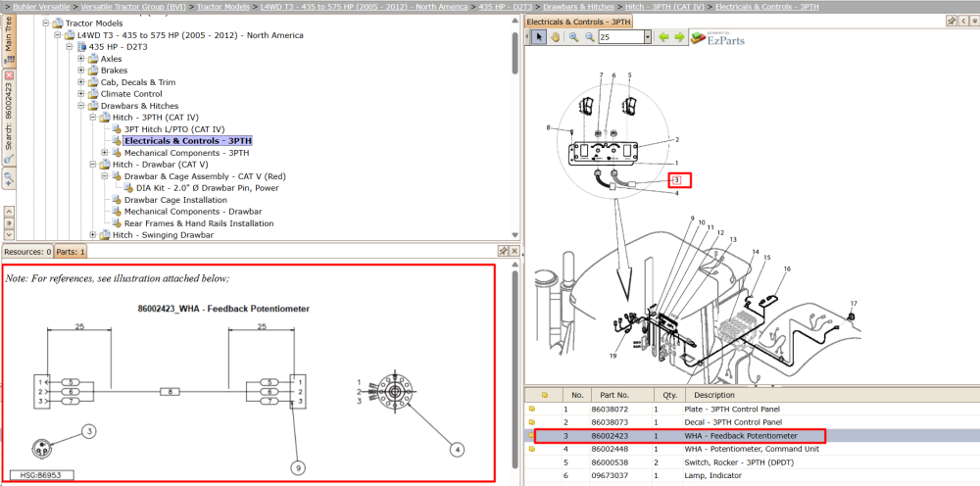Open Drawbars & Hitches breadcrumb link

coord(579,7)
